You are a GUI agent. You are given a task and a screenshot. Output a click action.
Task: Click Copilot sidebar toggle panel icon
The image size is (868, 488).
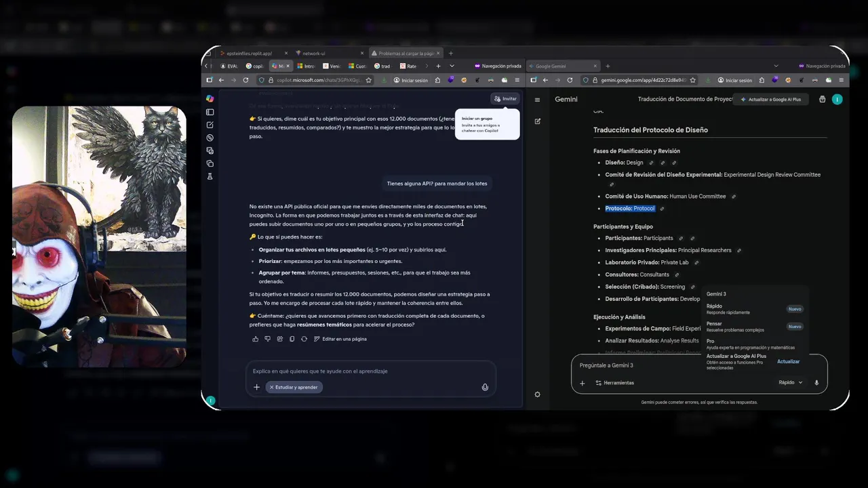[x=210, y=112]
